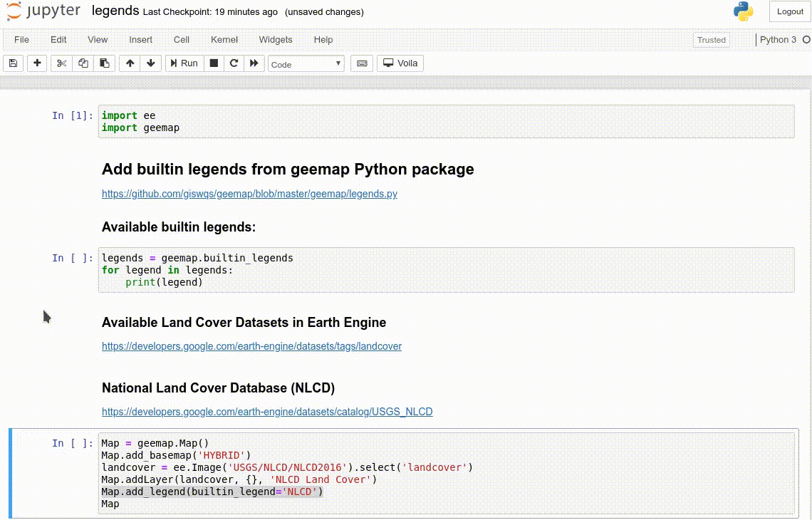This screenshot has width=812, height=520.
Task: Toggle the Trusted notebook indicator
Action: pyautogui.click(x=711, y=40)
